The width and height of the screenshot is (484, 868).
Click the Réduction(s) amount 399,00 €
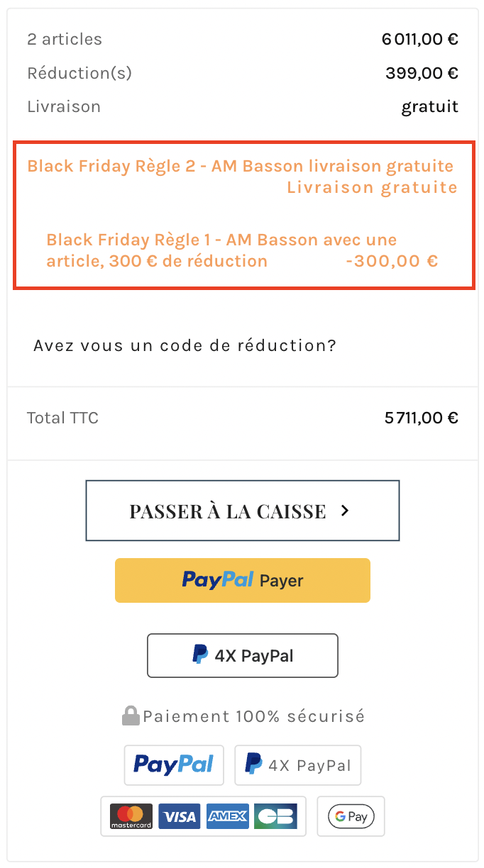[x=422, y=73]
